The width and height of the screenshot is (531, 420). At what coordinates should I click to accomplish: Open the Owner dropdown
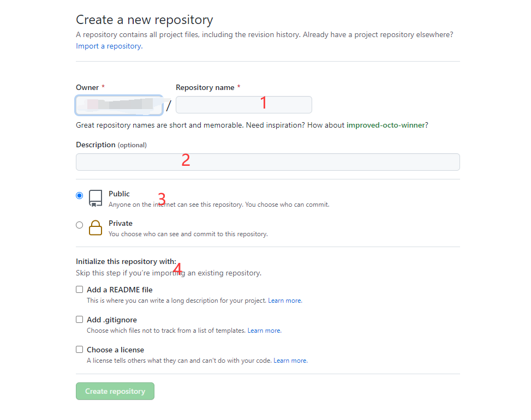119,105
